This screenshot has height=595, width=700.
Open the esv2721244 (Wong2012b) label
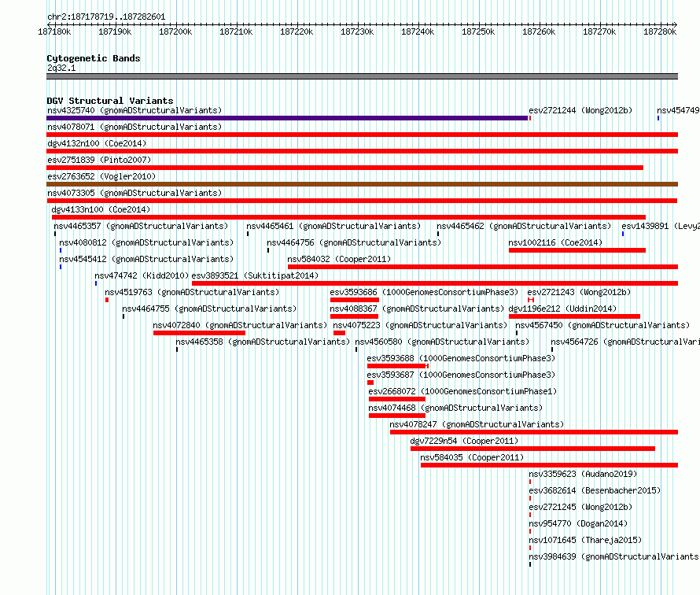click(580, 110)
